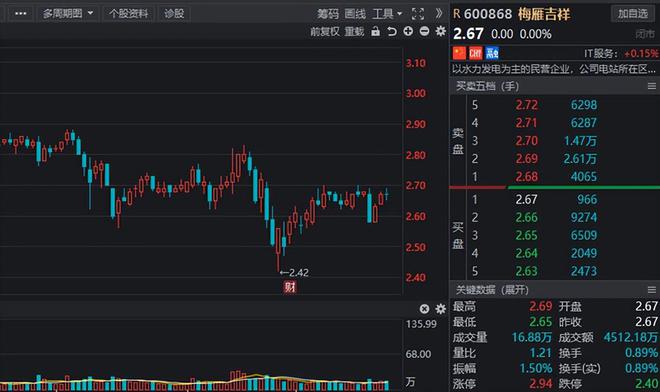Click the 3.10 price axis label
The width and height of the screenshot is (660, 392).
(x=416, y=63)
